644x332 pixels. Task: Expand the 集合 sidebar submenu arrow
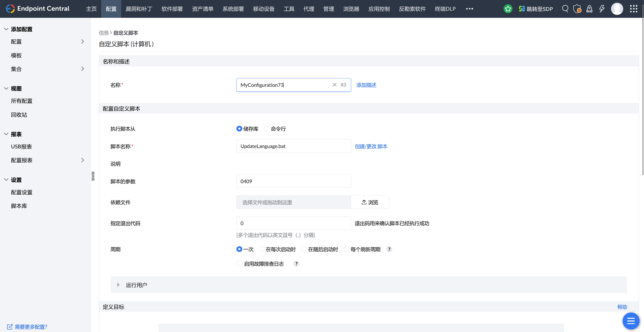point(83,69)
